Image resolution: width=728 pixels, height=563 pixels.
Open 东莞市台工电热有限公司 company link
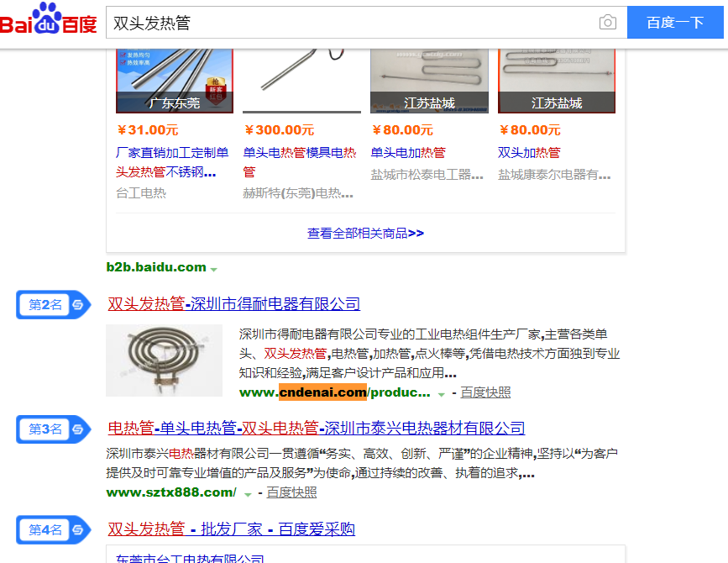[x=190, y=558]
